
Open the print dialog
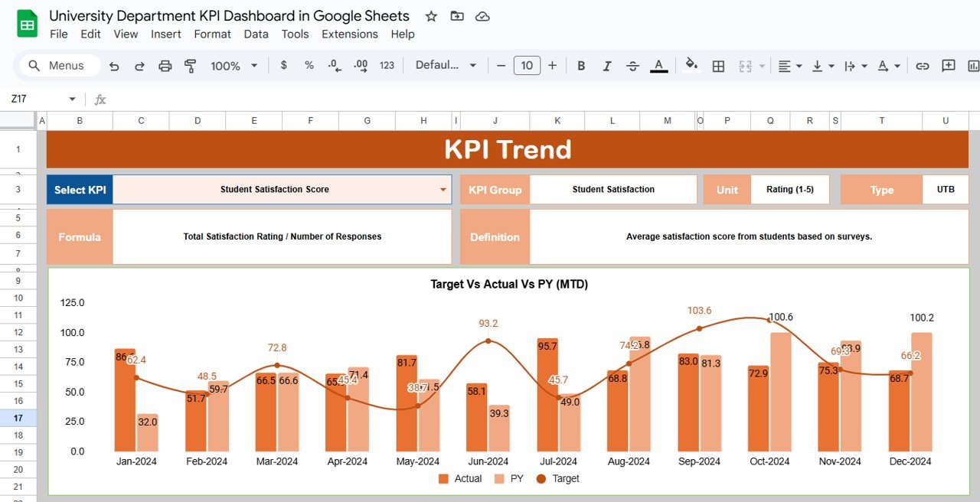pos(165,66)
